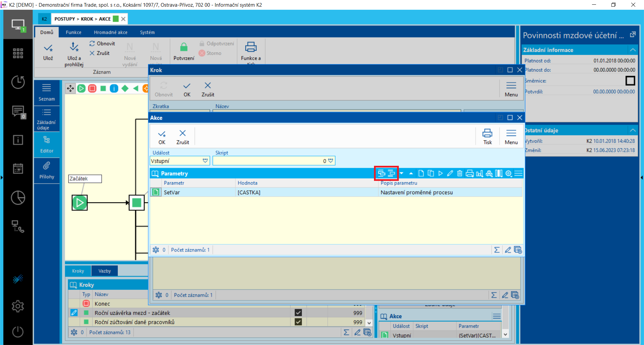Click Potvrzení in the ribbon
644x345 pixels.
pyautogui.click(x=184, y=51)
